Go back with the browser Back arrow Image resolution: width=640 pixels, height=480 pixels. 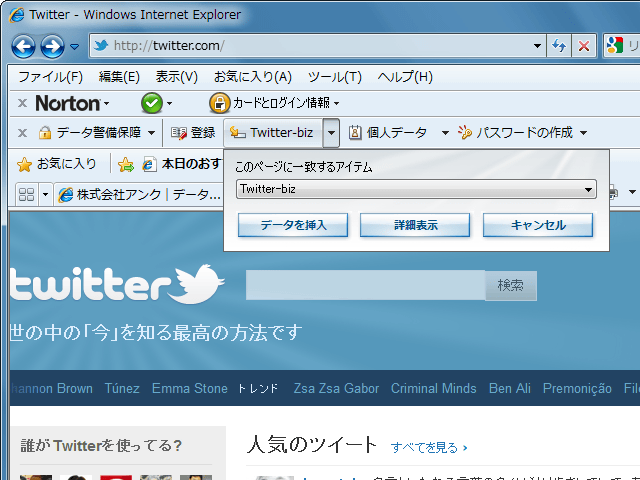click(23, 46)
